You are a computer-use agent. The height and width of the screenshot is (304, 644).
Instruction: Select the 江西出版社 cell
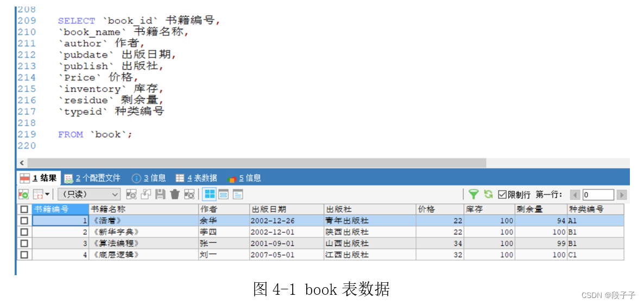pyautogui.click(x=370, y=255)
